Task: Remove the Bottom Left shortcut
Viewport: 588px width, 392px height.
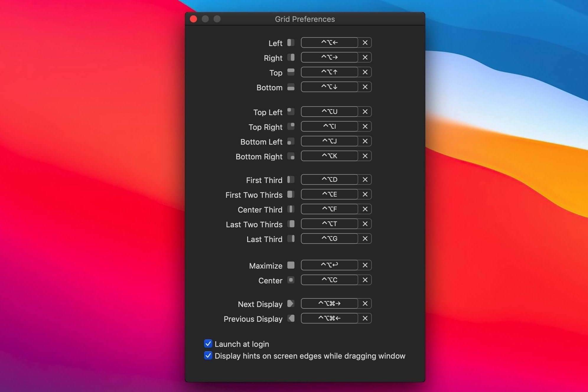Action: tap(365, 141)
